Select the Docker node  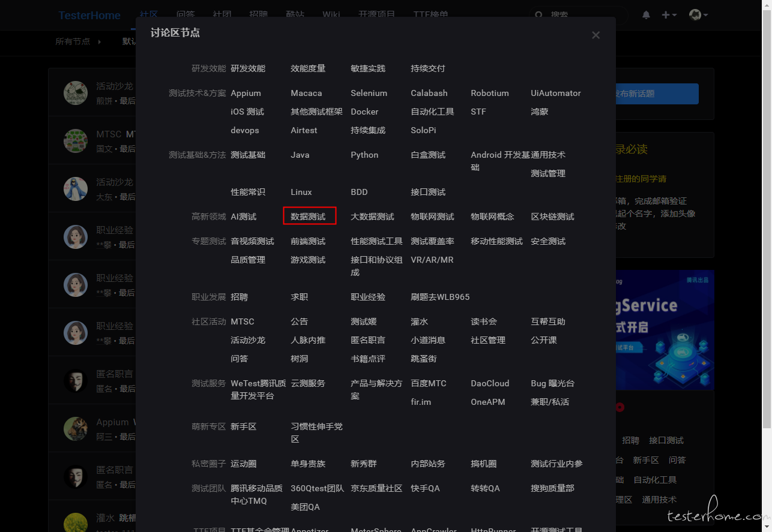coord(364,112)
